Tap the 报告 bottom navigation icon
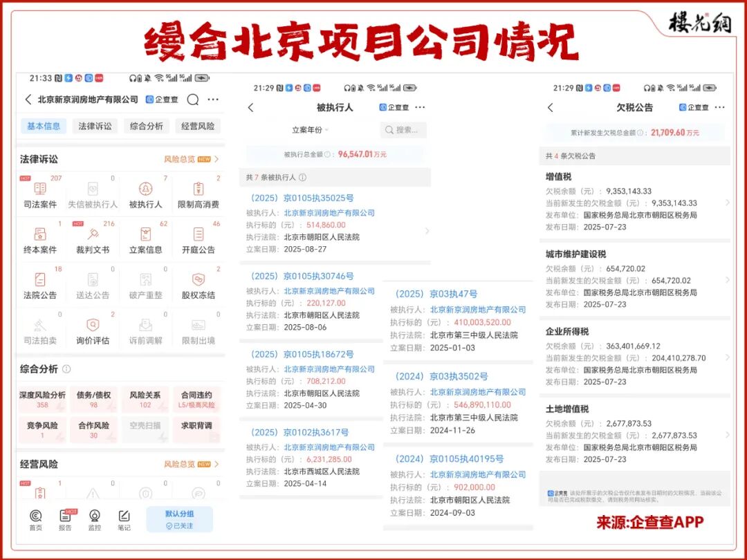Viewport: 747px width, 560px height. pyautogui.click(x=65, y=520)
